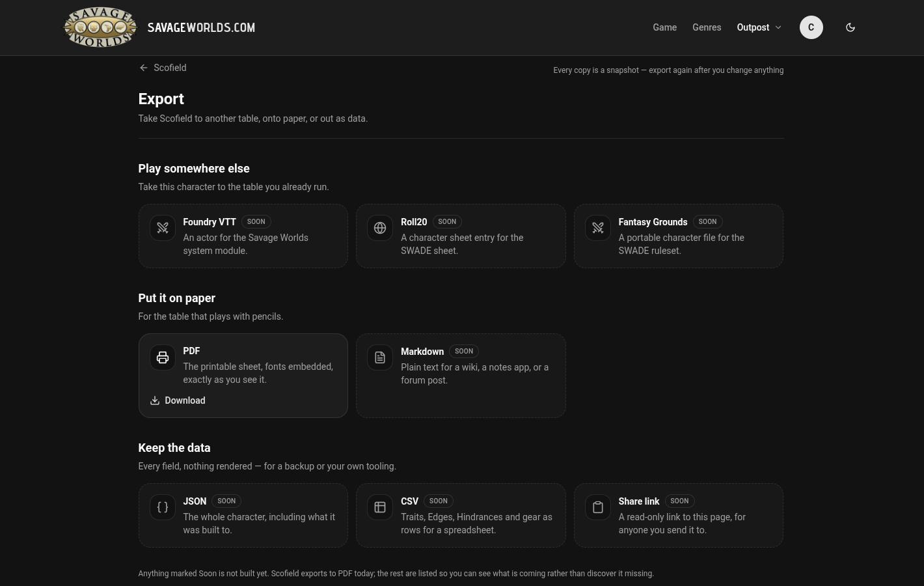Download the PDF character sheet
924x586 pixels.
click(178, 400)
